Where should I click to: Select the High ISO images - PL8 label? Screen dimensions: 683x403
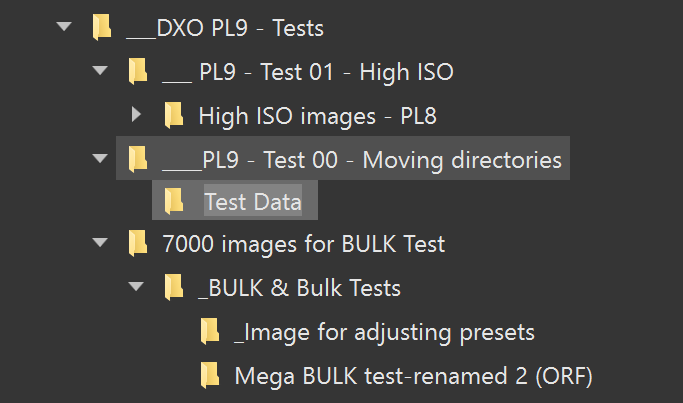(x=317, y=116)
